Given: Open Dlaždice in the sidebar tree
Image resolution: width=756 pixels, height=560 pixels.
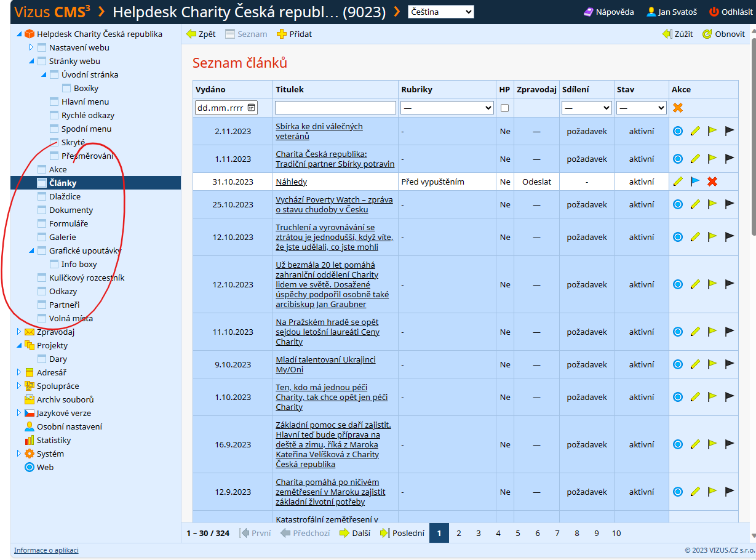Looking at the screenshot, I should (65, 196).
